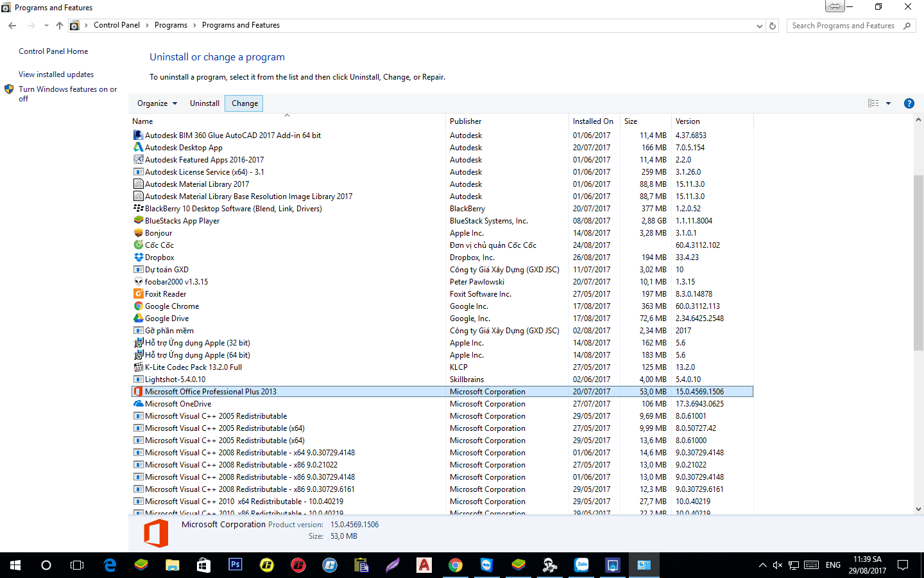Screen dimensions: 924x578
Task: Select Google Chrome in the programs list
Action: pos(172,306)
